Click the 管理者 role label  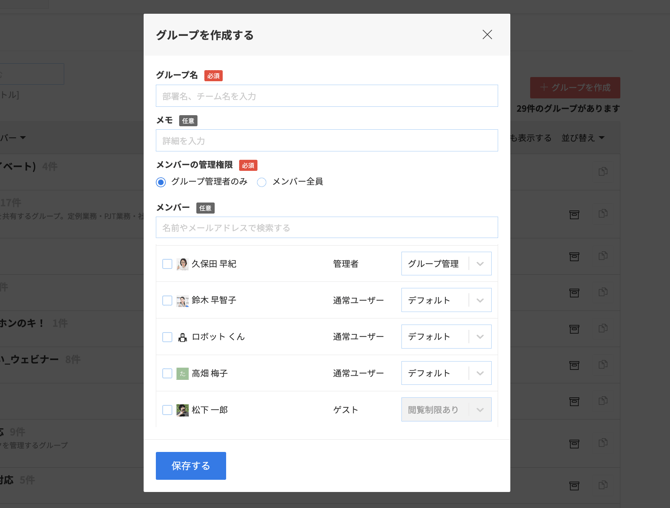pos(346,264)
